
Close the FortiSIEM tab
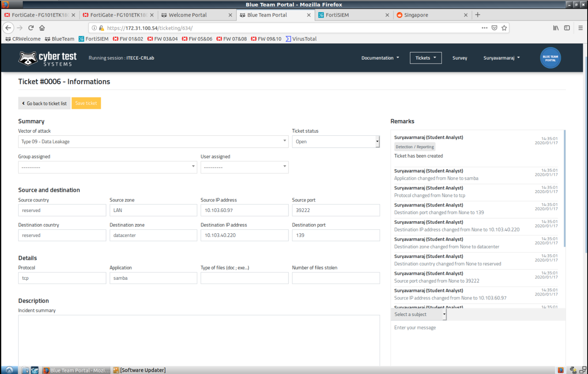(x=387, y=15)
